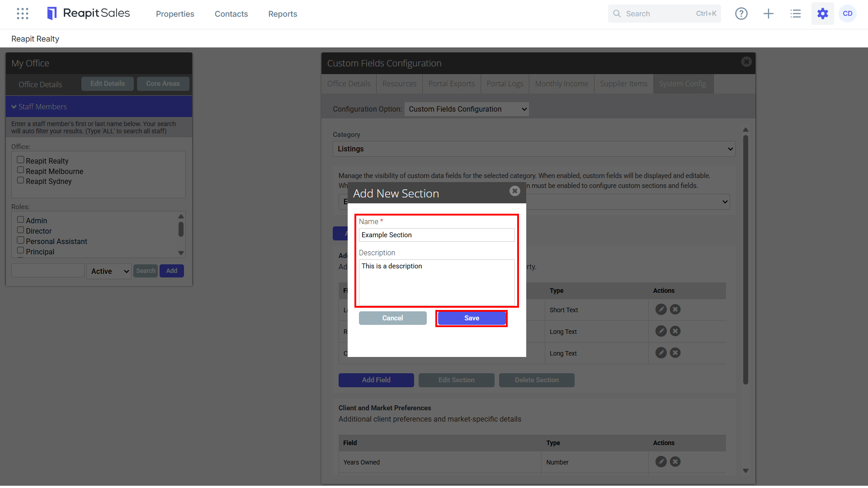Image resolution: width=868 pixels, height=488 pixels.
Task: Edit the Years Owned field
Action: tap(661, 462)
